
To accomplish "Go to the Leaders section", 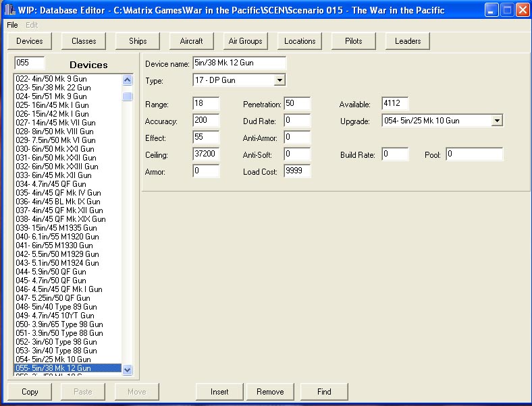I will point(408,41).
